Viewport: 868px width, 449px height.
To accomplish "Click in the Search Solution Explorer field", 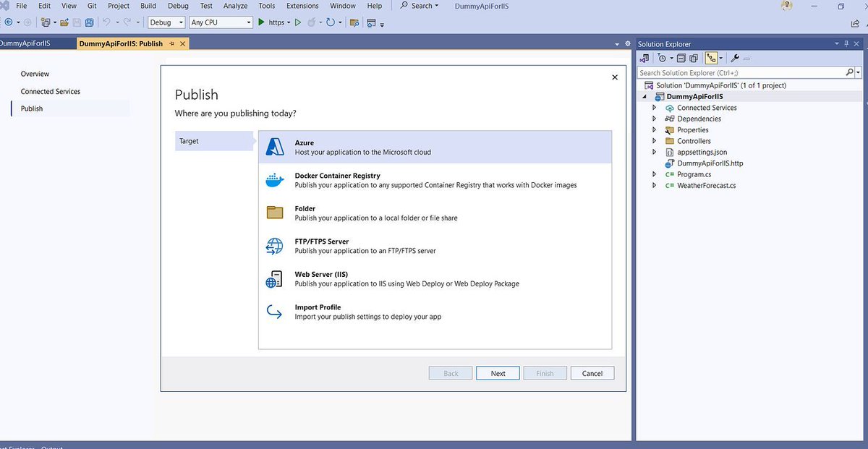I will (741, 73).
